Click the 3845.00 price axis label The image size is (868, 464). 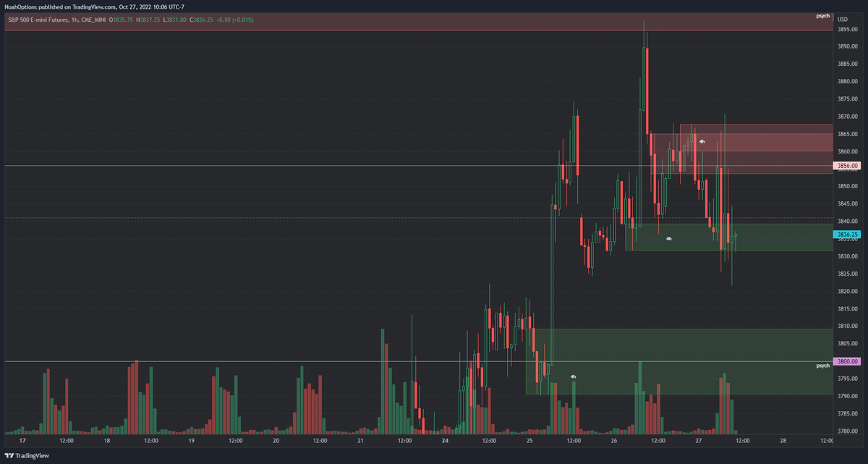pos(847,204)
